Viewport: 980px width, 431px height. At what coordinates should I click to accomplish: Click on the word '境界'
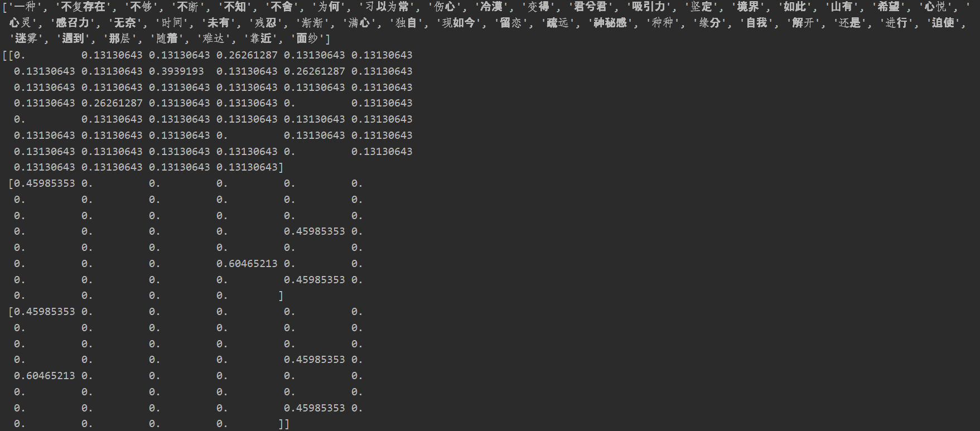coord(747,7)
